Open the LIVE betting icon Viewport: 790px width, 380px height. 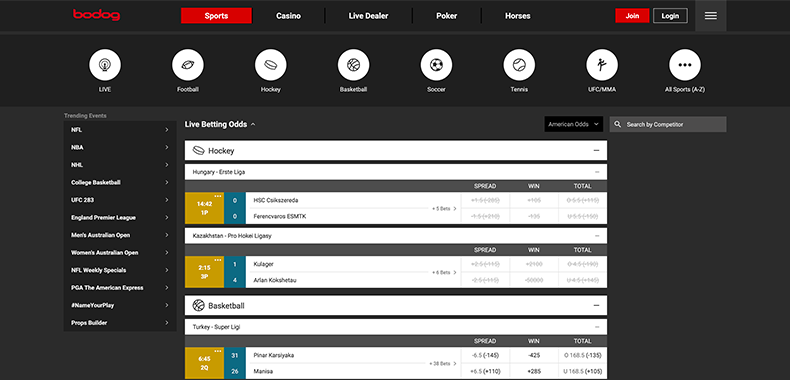pyautogui.click(x=105, y=65)
